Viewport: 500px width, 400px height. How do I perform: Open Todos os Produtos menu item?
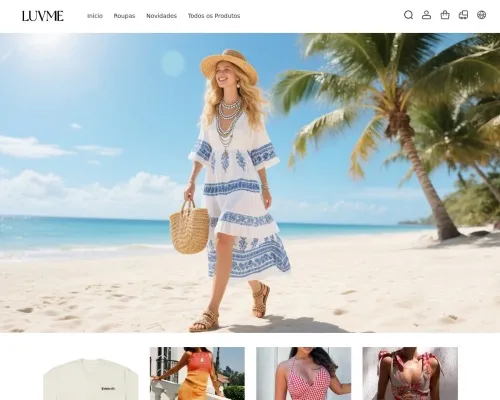(214, 16)
